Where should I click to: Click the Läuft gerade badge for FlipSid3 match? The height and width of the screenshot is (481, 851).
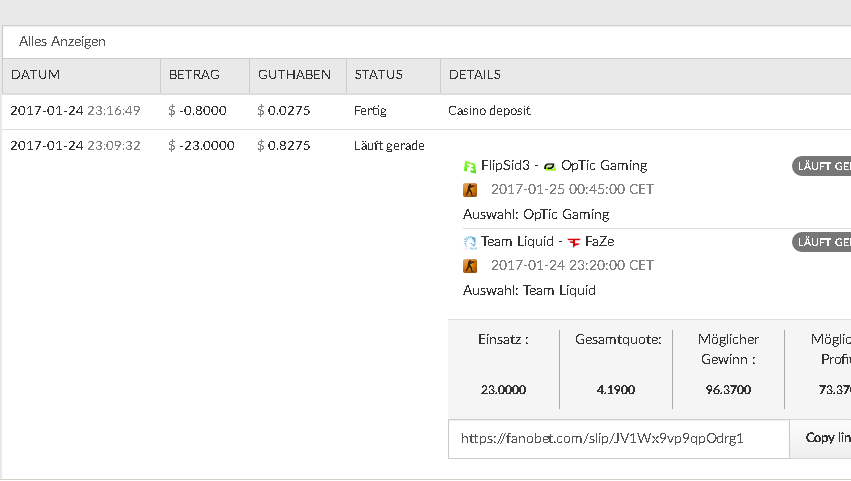tap(822, 166)
